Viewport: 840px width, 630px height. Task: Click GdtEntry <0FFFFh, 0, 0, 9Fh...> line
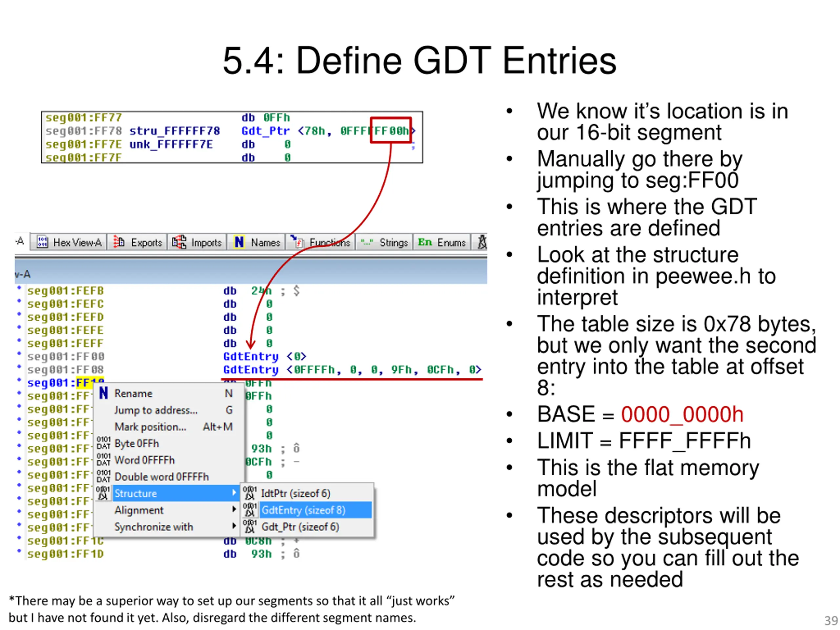[x=352, y=370]
